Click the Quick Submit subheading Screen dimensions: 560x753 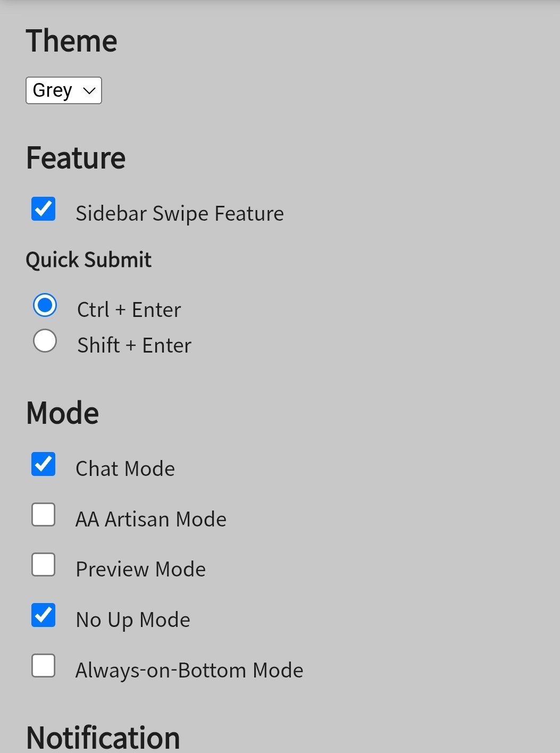(x=89, y=260)
